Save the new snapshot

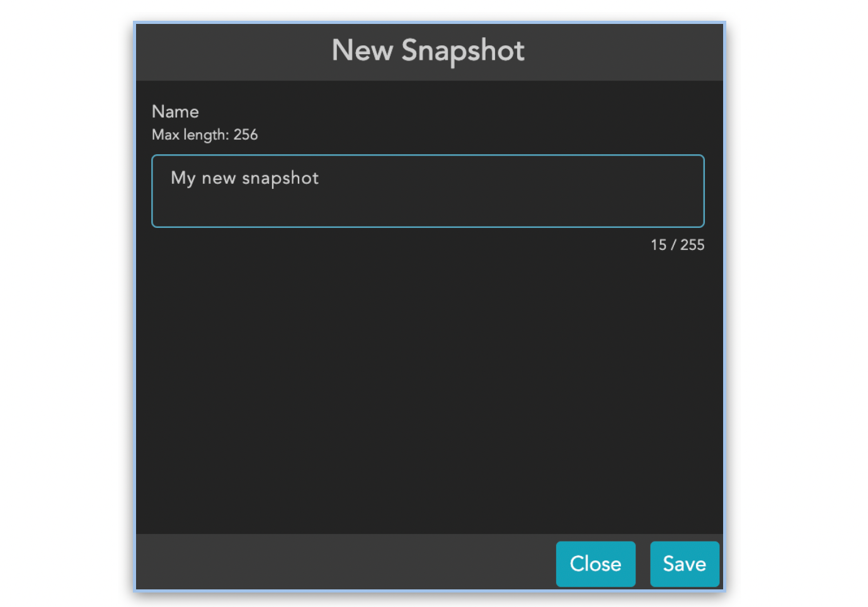click(x=684, y=564)
